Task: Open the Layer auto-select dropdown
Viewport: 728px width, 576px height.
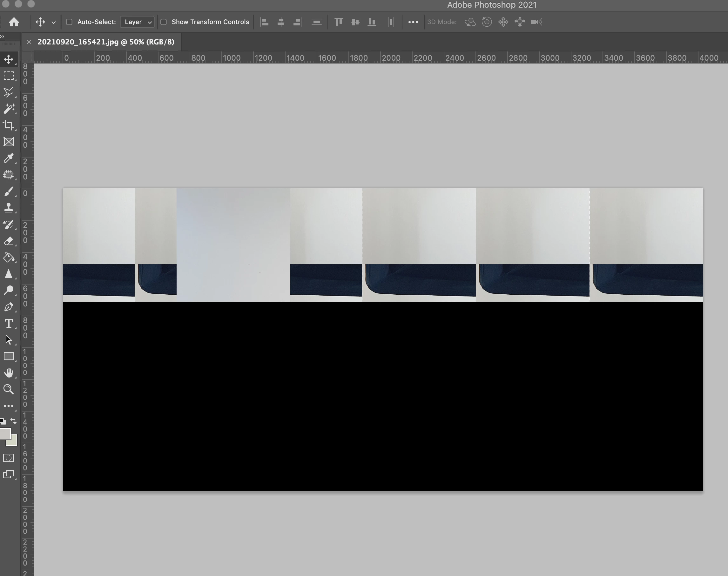Action: (x=137, y=22)
